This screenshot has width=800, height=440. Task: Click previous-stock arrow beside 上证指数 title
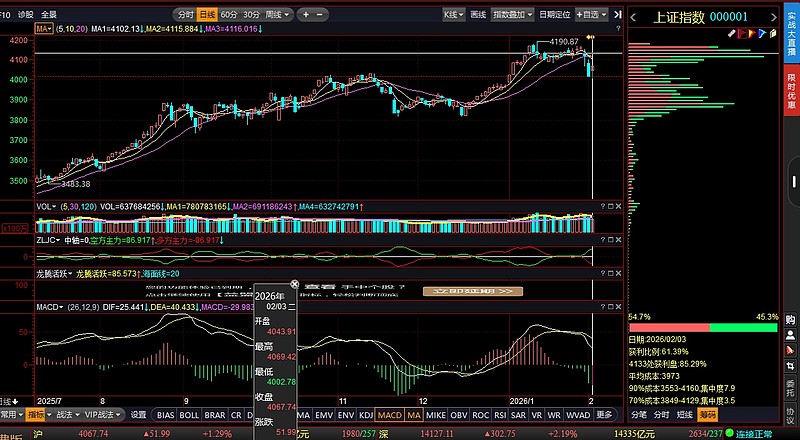634,16
